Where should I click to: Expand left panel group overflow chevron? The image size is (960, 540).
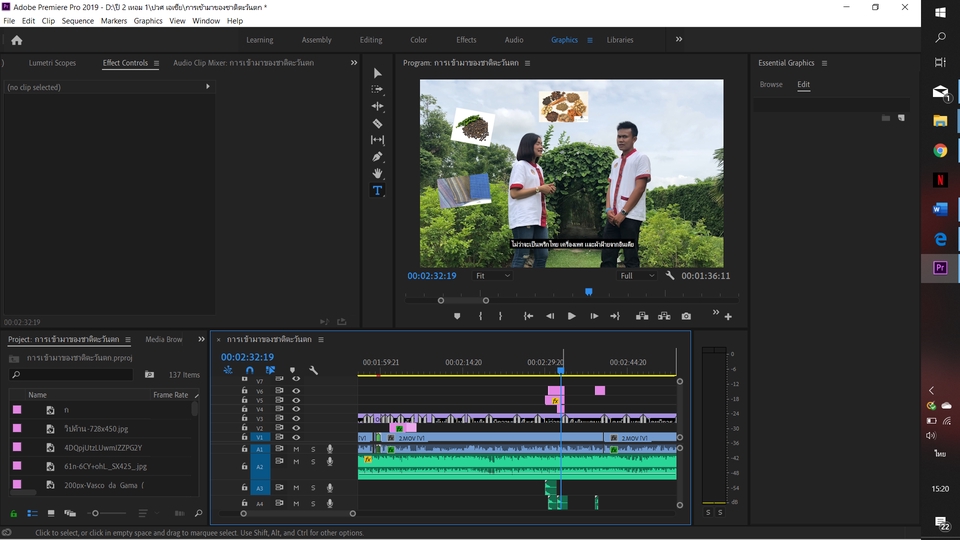click(353, 62)
